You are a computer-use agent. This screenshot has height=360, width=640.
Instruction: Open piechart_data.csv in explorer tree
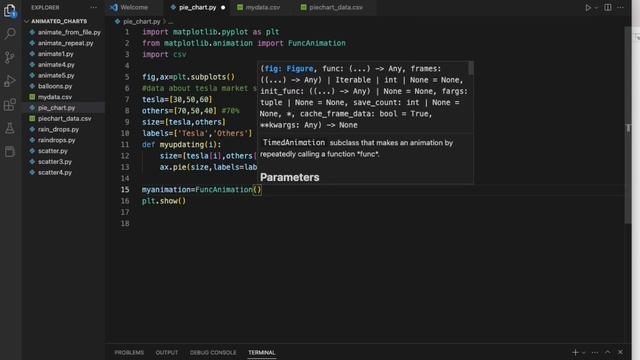pyautogui.click(x=64, y=118)
